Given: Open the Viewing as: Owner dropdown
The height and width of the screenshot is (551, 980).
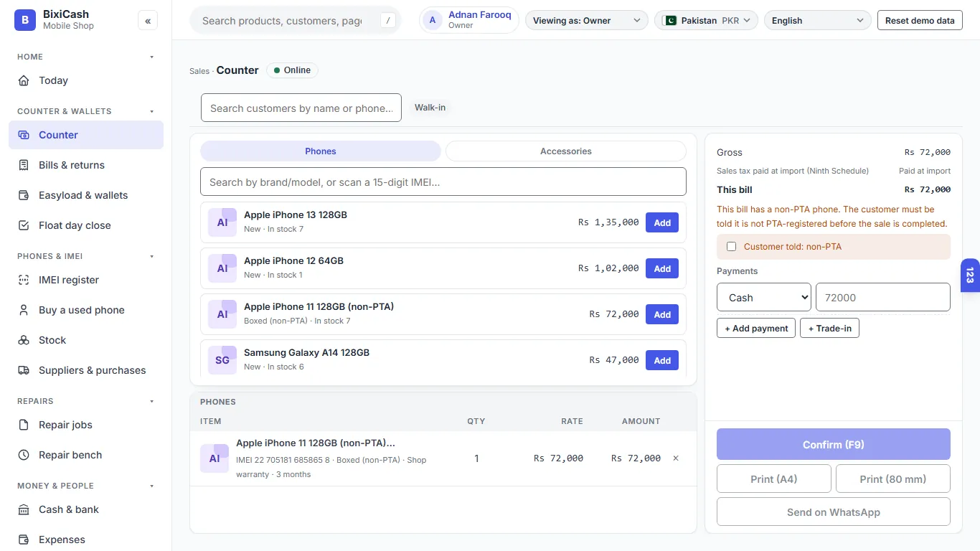Looking at the screenshot, I should (586, 21).
